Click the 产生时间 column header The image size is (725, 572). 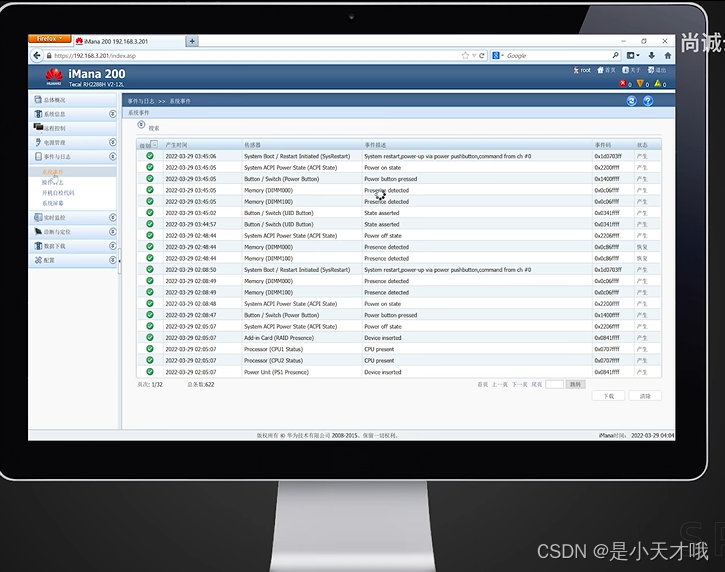point(176,145)
